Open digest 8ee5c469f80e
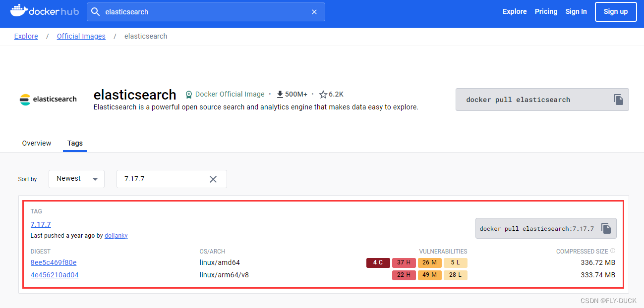644x308 pixels. 54,262
